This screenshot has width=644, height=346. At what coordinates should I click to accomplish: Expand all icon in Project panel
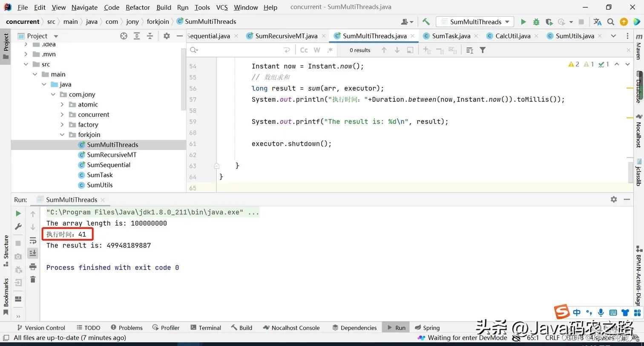tap(137, 36)
